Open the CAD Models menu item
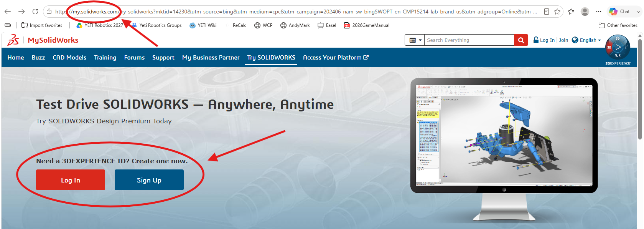Image resolution: width=644 pixels, height=229 pixels. [69, 58]
